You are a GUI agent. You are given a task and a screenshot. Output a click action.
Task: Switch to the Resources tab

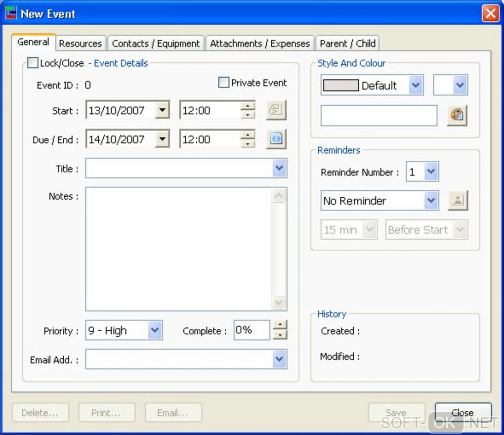[x=81, y=43]
